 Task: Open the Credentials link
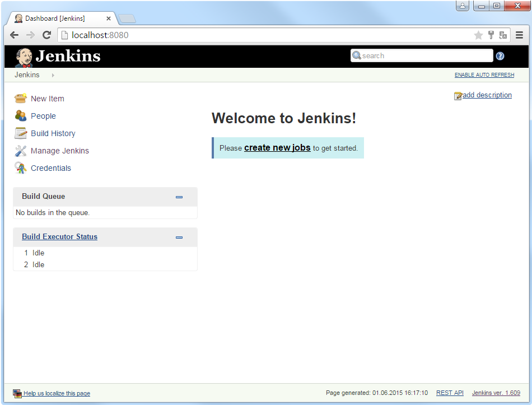51,168
